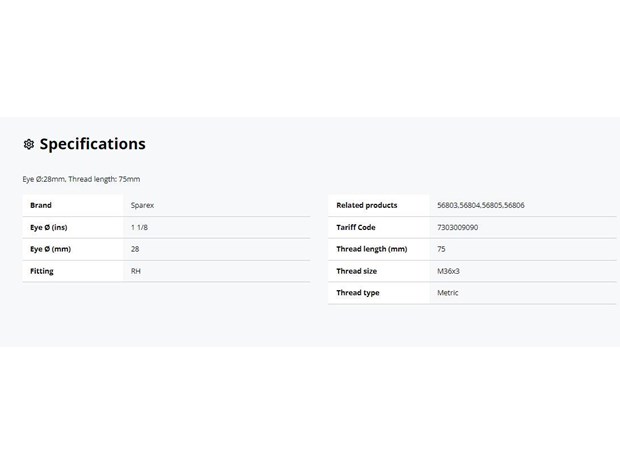Viewport: 620px width, 465px height.
Task: Click the 28 value in Eye Ø (mm) row
Action: [135, 249]
